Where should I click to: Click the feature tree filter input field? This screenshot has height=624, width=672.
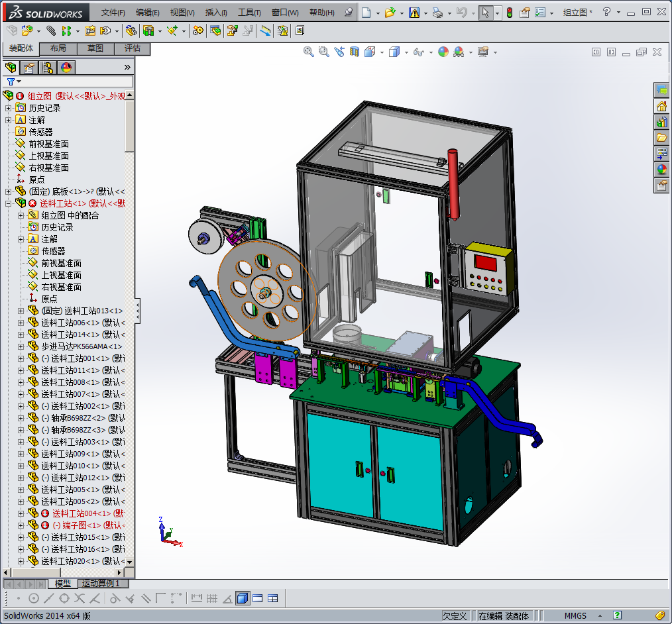68,81
